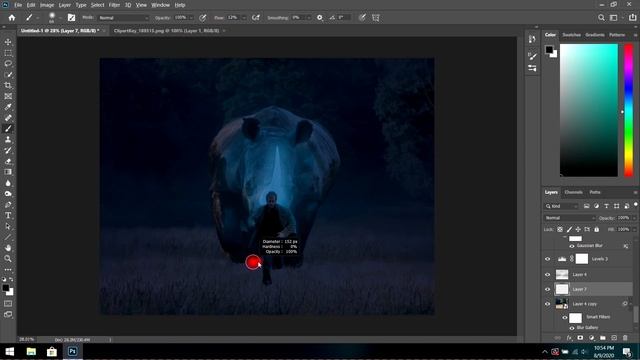Toggle Smart Filters visibility eye

tap(565, 317)
